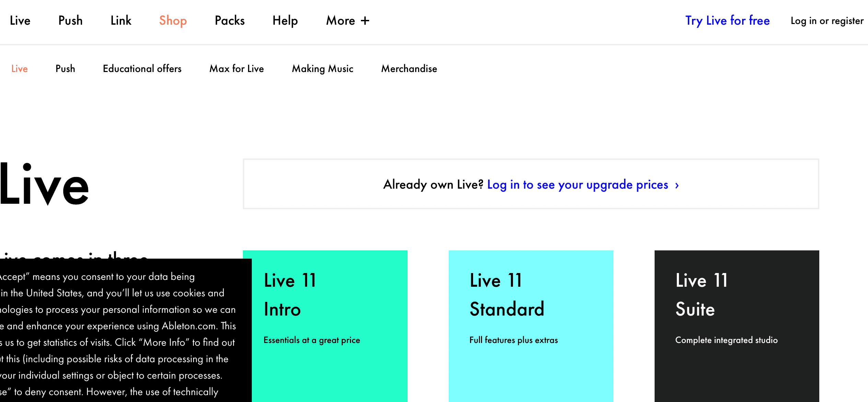Click the Live nav icon in top menu
The height and width of the screenshot is (402, 868).
[x=20, y=21]
